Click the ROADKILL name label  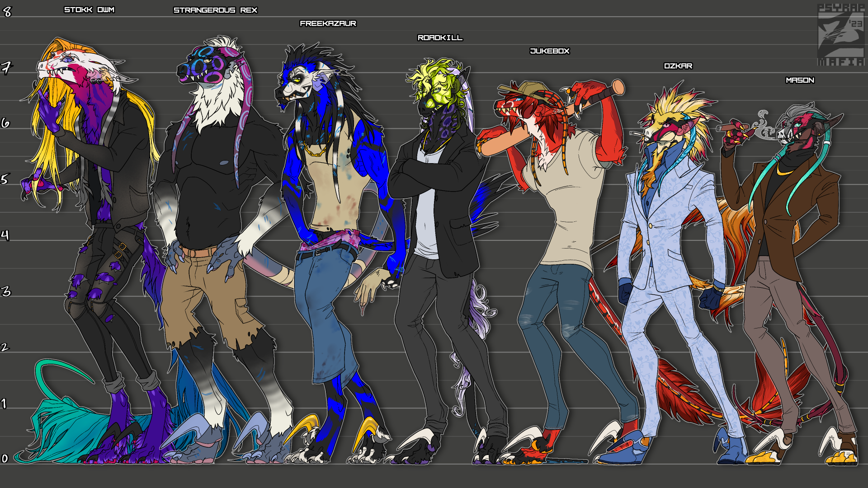tap(440, 38)
